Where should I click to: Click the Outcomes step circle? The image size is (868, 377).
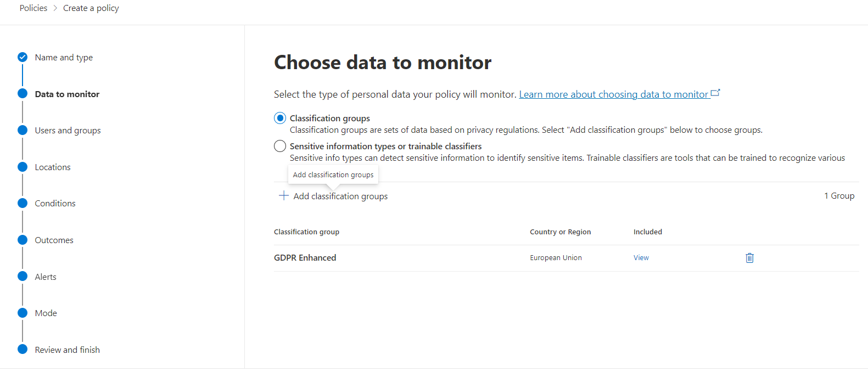23,240
